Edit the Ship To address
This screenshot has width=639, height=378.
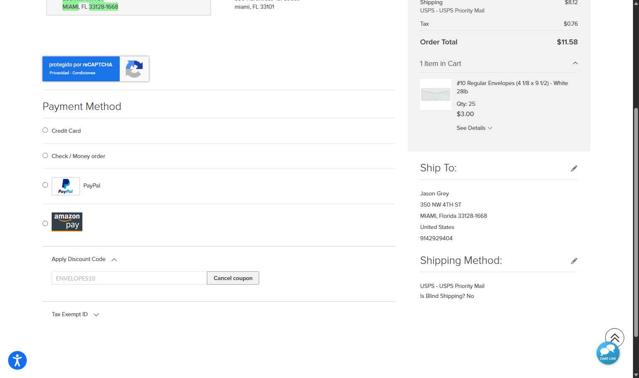click(574, 168)
